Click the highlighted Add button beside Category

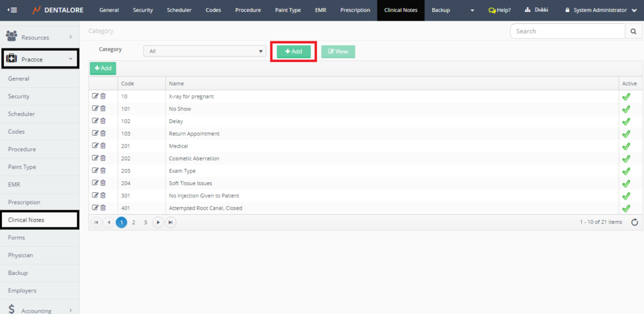click(x=293, y=51)
